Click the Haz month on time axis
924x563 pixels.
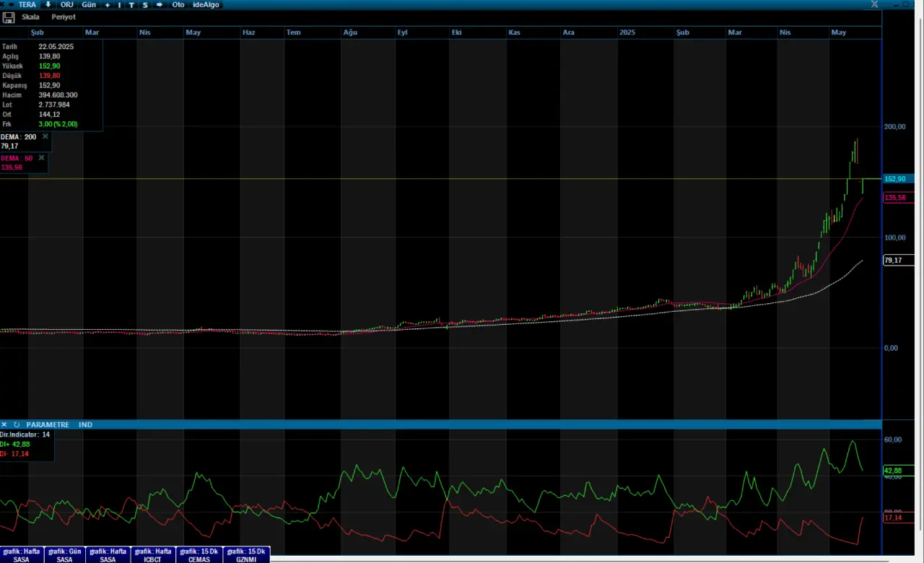click(249, 32)
